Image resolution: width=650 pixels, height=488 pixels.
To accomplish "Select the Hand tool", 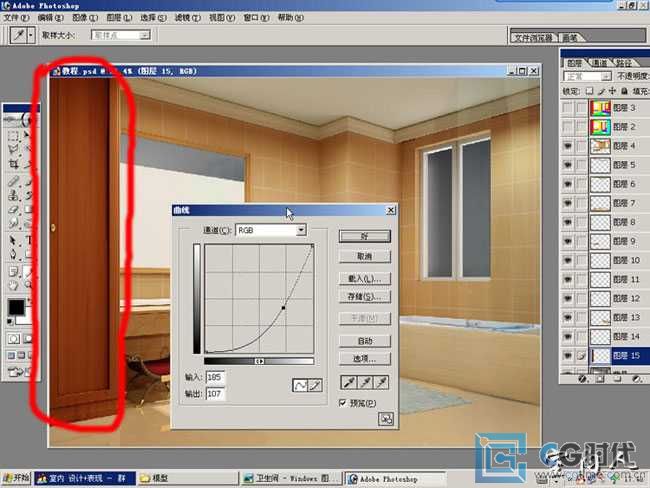I will click(13, 285).
